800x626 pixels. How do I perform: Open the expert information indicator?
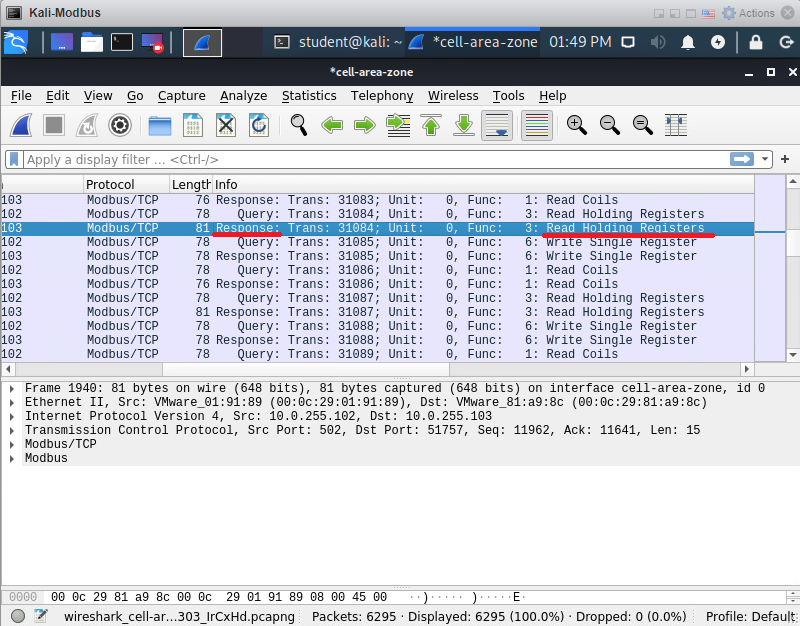(x=18, y=616)
